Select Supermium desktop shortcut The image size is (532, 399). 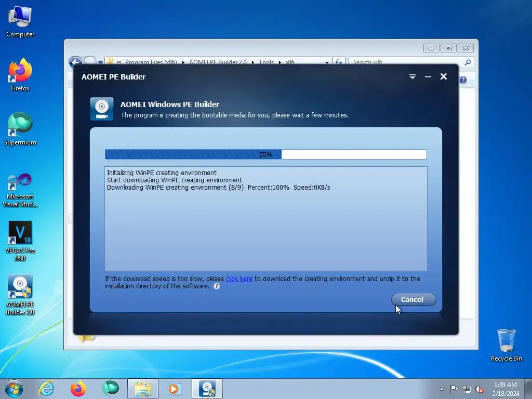(x=20, y=129)
